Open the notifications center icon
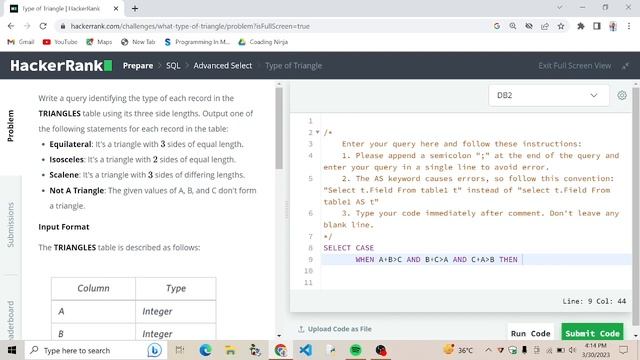The image size is (640, 360). (623, 350)
